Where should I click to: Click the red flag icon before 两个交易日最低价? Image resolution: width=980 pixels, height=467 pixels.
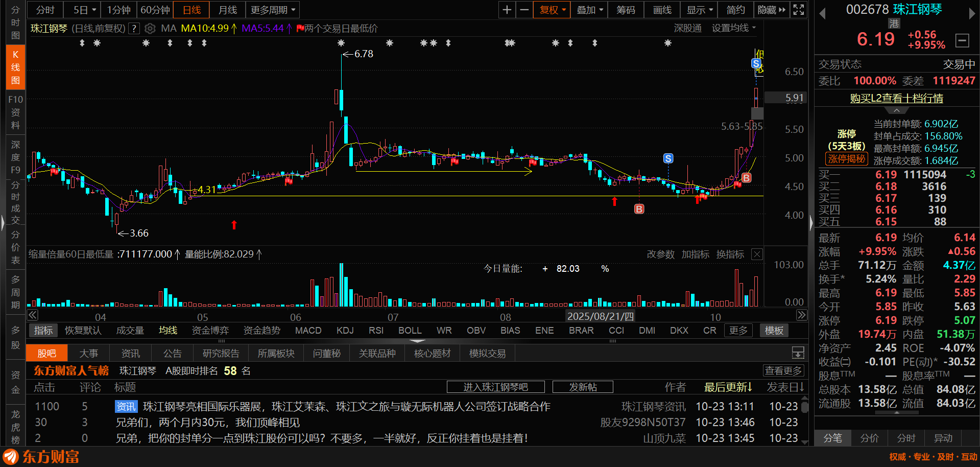click(300, 29)
